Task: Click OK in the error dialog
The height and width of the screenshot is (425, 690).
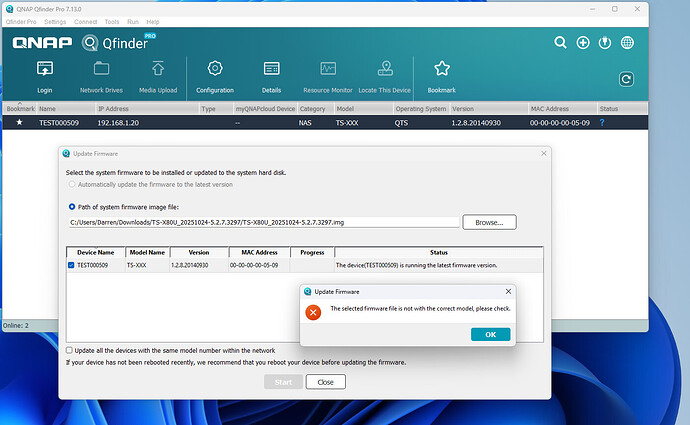Action: 490,334
